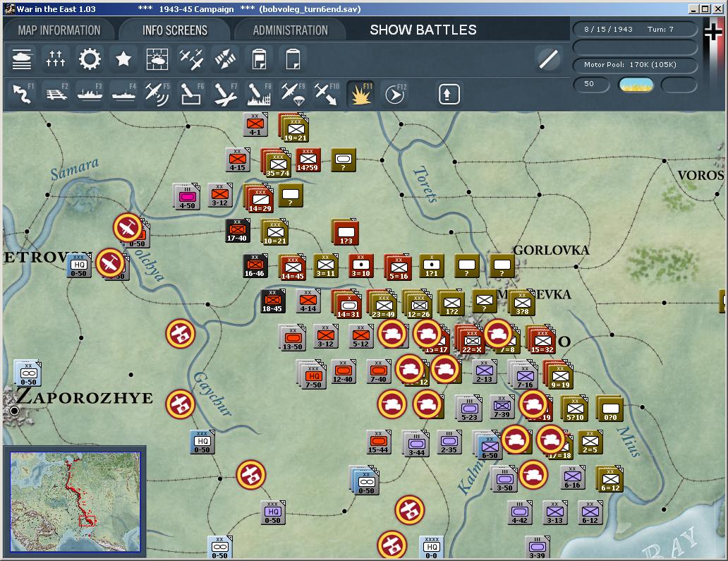The width and height of the screenshot is (728, 561).
Task: Select F8 bomb city mode
Action: [x=259, y=94]
